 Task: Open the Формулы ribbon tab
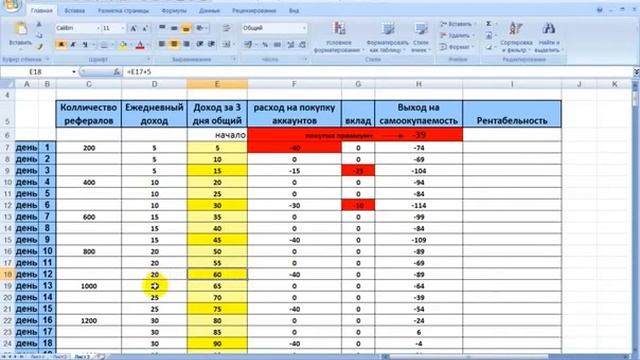tap(174, 11)
